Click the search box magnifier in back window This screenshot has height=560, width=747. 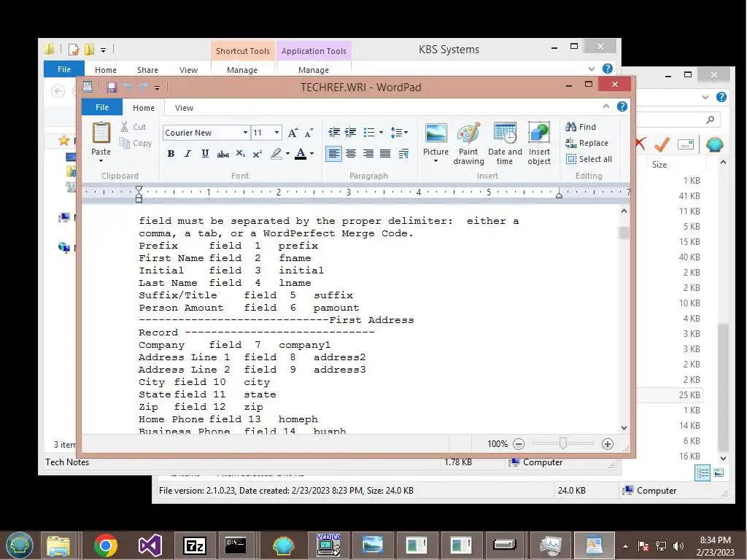pyautogui.click(x=710, y=120)
